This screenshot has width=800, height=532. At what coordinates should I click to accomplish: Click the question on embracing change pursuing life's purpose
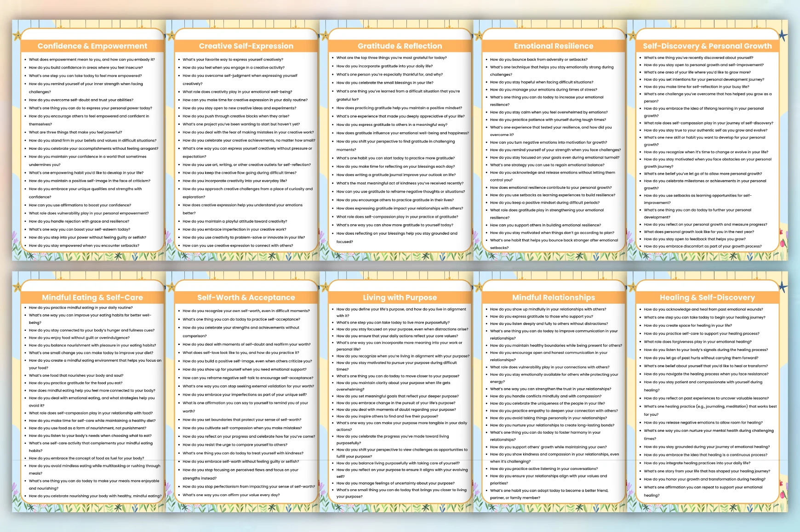(x=396, y=403)
